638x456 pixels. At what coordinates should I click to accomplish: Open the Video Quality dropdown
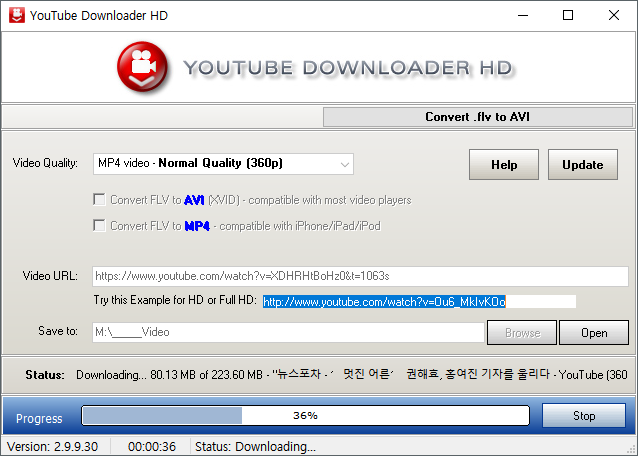(223, 164)
